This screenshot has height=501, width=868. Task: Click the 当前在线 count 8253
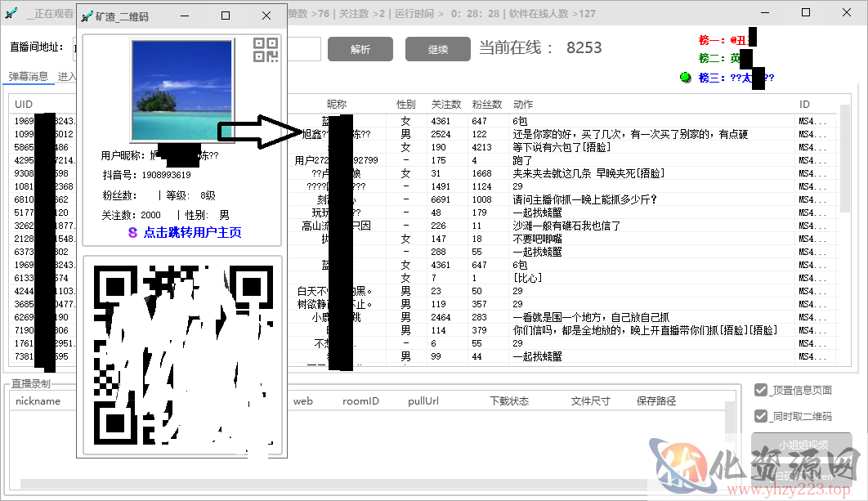(584, 47)
